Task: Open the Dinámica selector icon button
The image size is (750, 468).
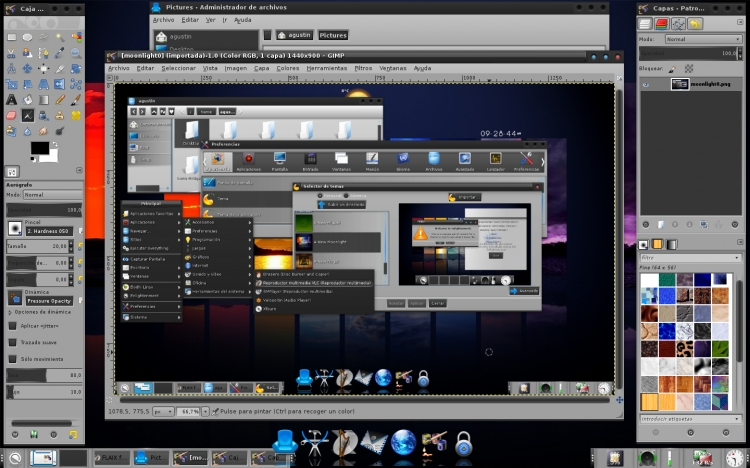Action: pyautogui.click(x=15, y=299)
